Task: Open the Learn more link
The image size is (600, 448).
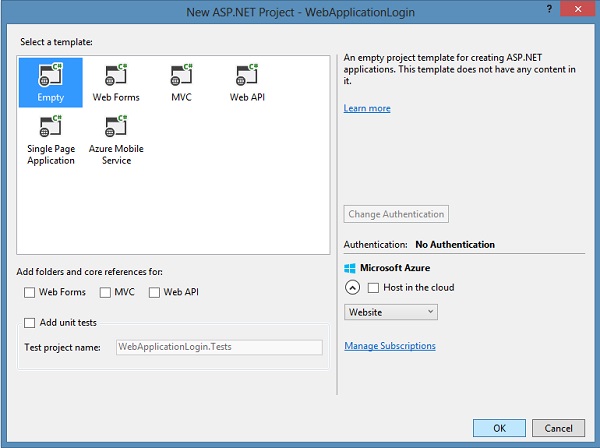Action: pyautogui.click(x=367, y=108)
